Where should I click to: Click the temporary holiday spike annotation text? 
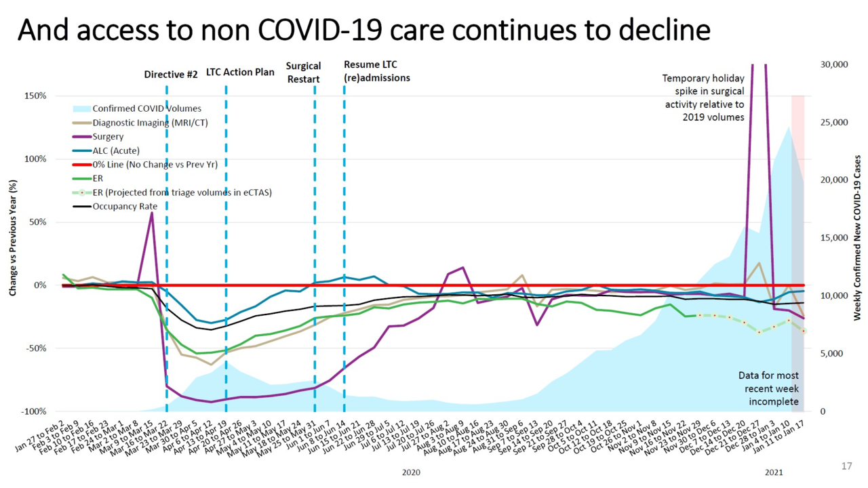[x=703, y=98]
